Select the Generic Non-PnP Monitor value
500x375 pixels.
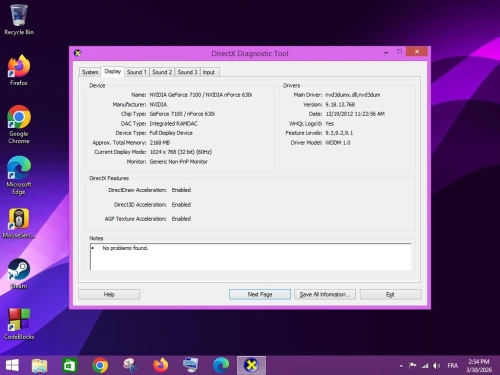pyautogui.click(x=179, y=161)
